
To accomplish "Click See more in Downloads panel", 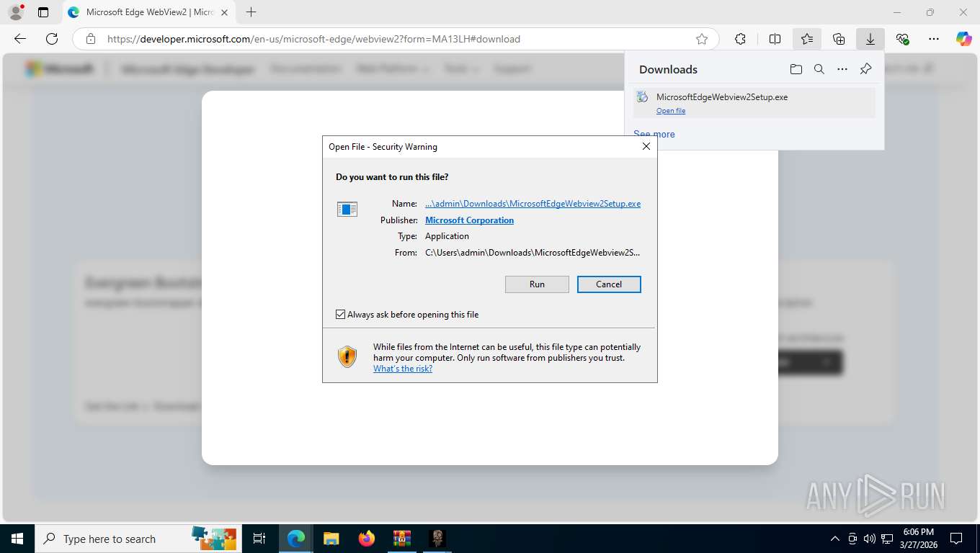I will (x=654, y=134).
